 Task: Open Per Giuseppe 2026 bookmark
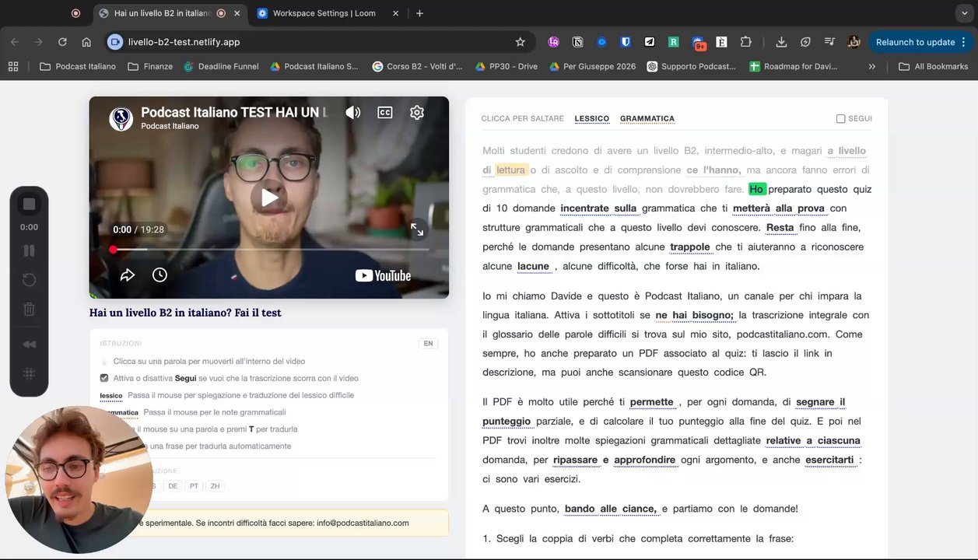pyautogui.click(x=592, y=67)
